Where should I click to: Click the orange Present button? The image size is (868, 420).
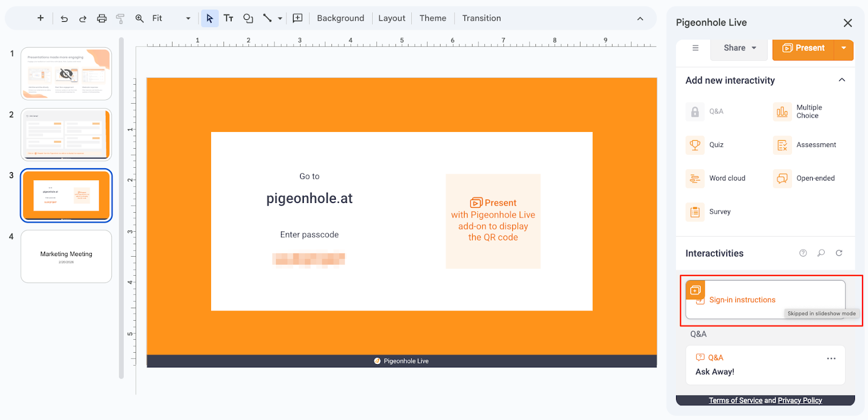pos(803,48)
